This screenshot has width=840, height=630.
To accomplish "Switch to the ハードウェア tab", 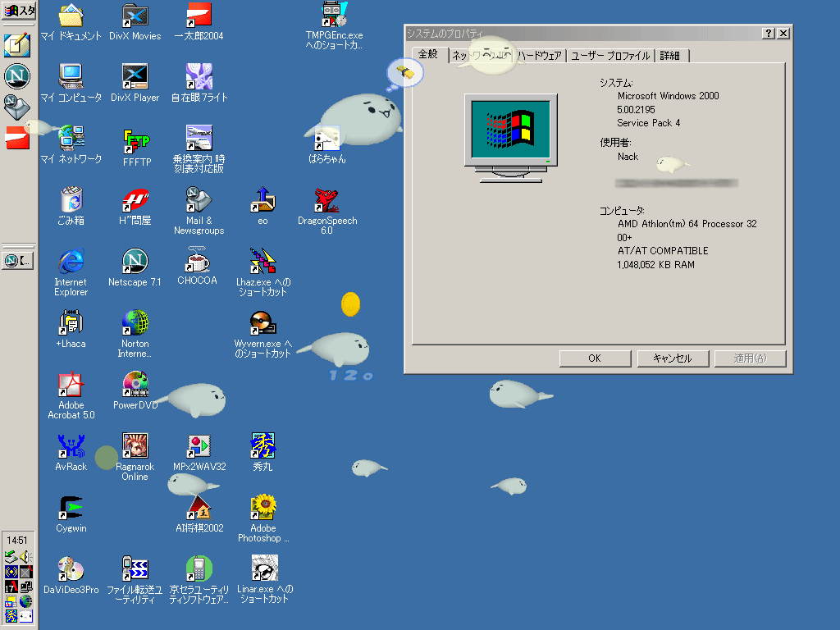I will click(540, 56).
